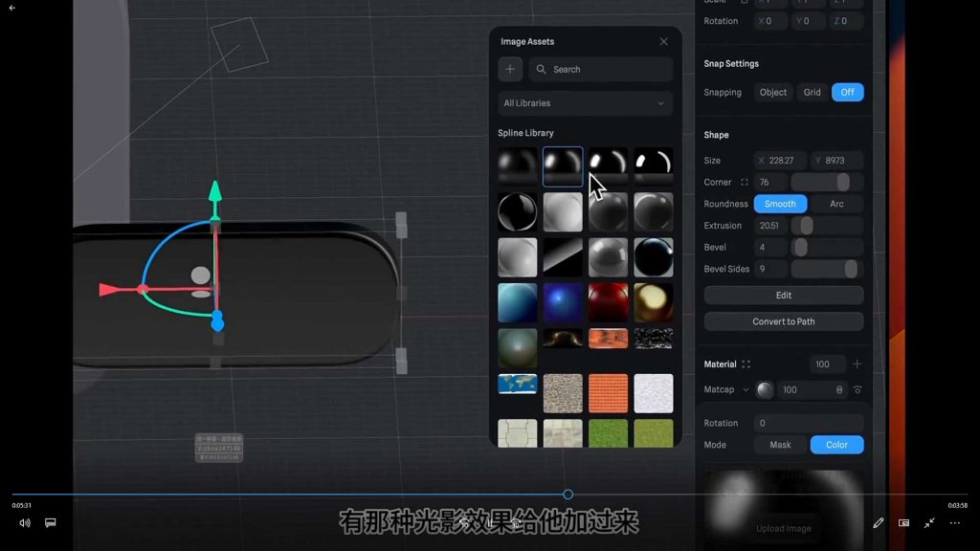Screen dimensions: 980x551
Task: Turn Snapping Off in Snap Settings
Action: [x=847, y=92]
